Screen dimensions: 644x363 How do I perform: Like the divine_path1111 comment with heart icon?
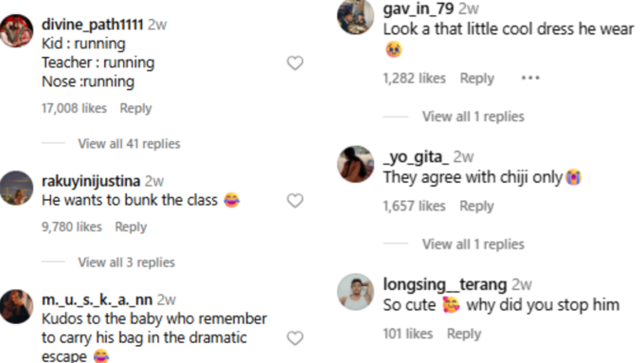pyautogui.click(x=295, y=63)
